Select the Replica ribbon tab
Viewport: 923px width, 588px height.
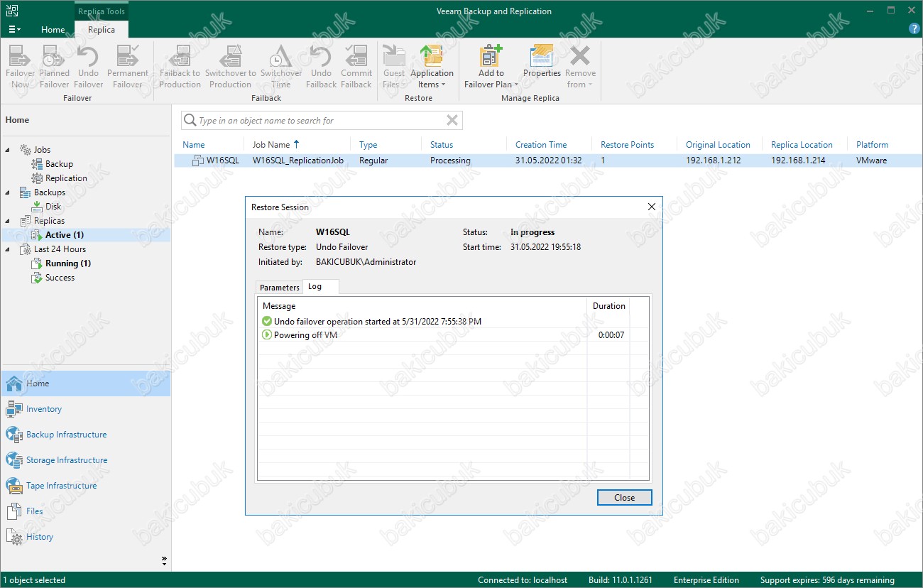pos(102,30)
